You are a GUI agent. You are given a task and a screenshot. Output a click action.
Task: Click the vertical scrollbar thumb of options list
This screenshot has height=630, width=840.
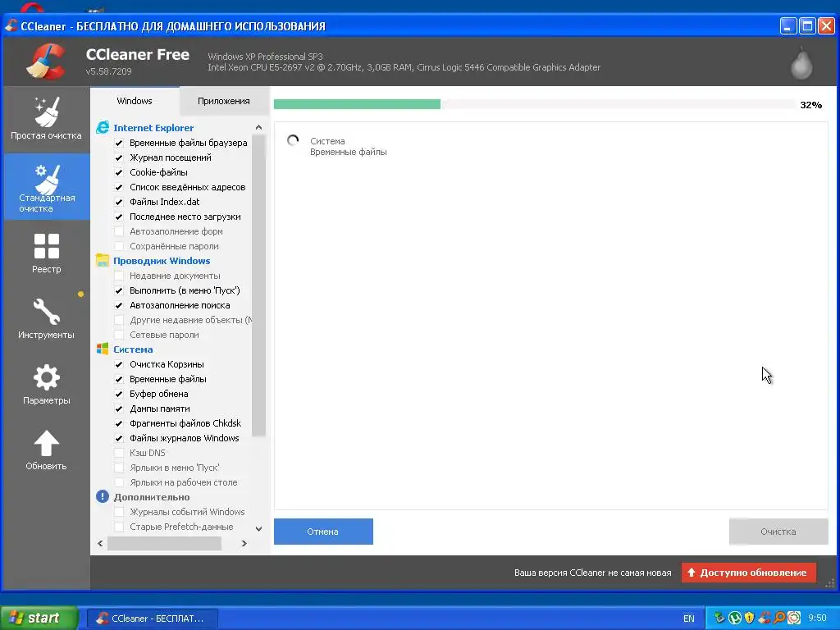pyautogui.click(x=258, y=285)
